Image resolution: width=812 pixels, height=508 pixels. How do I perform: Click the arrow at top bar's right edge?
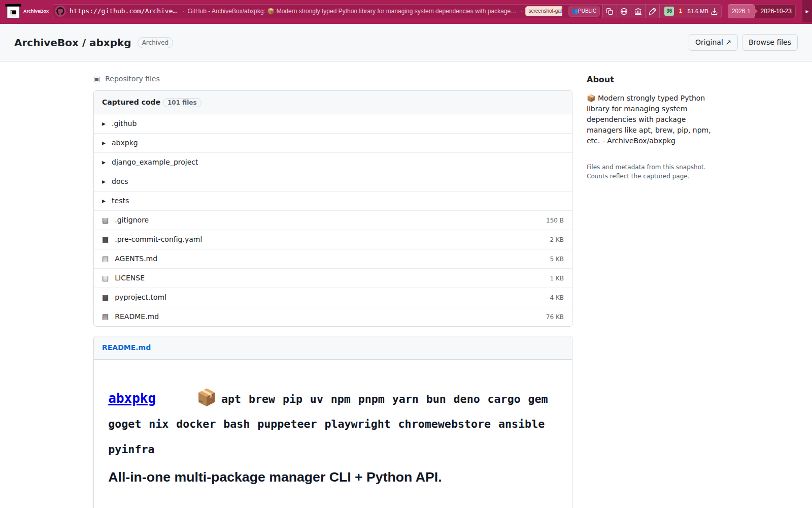pos(807,11)
